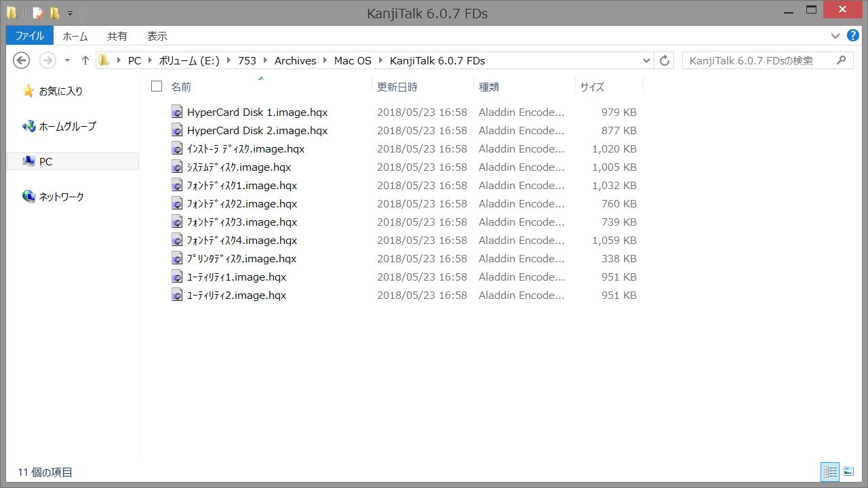Switch to details view in status bar
Viewport: 868px width, 488px height.
pyautogui.click(x=830, y=472)
